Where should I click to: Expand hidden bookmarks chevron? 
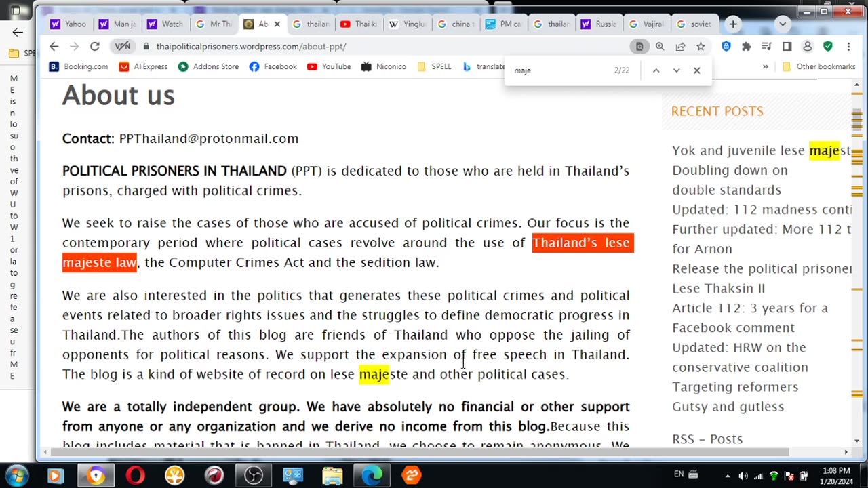click(766, 66)
